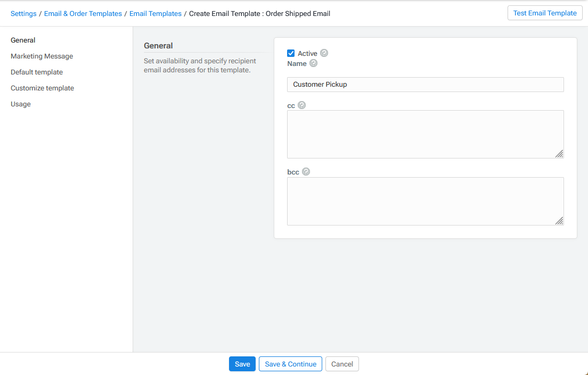Click the help icon beside Name label

pos(313,63)
